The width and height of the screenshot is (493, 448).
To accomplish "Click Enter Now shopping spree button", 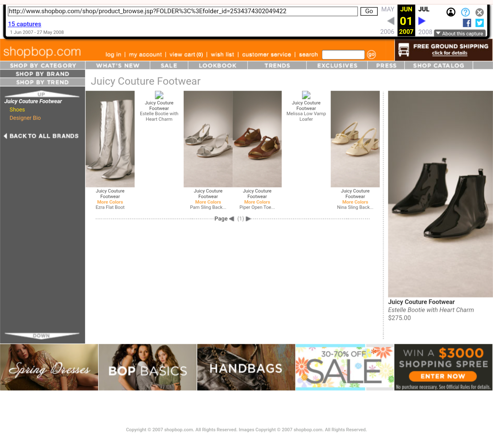I will click(x=443, y=376).
